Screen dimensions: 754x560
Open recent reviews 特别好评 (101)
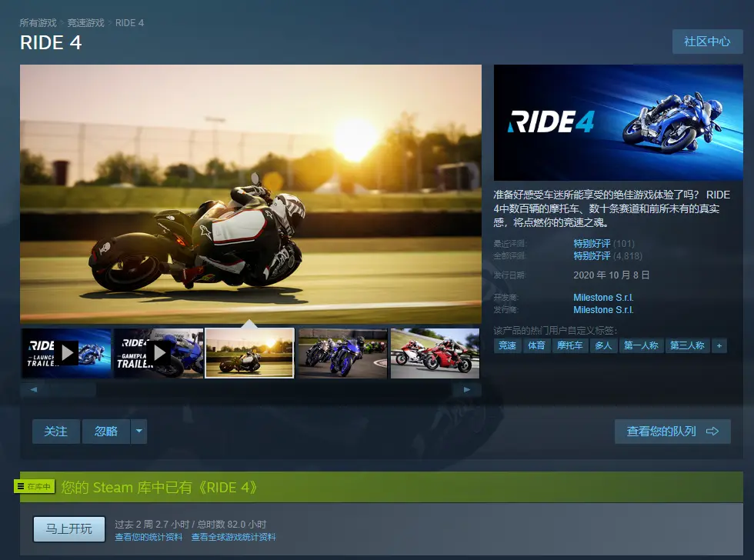point(604,244)
